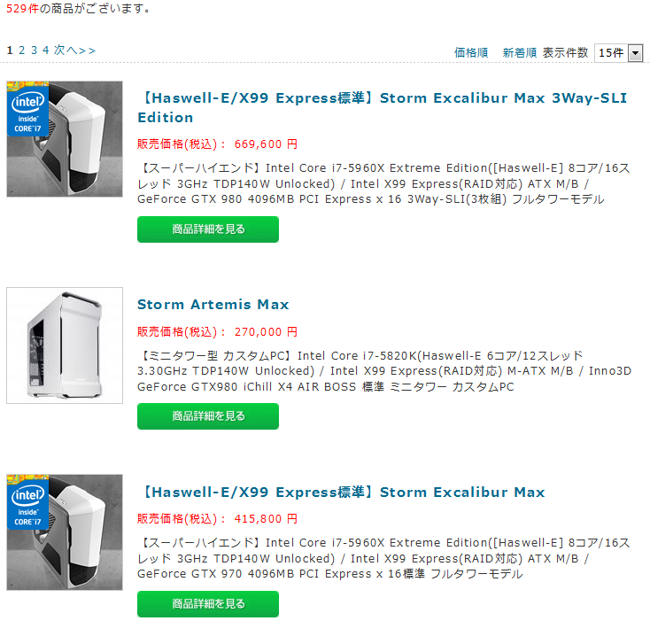Click the Intel Core i7 badge on the third product image
The height and width of the screenshot is (644, 650).
click(x=27, y=502)
